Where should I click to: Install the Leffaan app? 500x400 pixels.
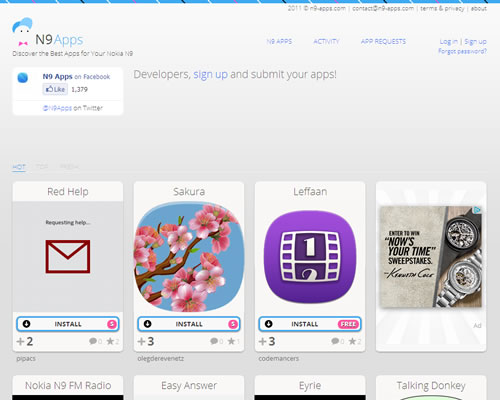pyautogui.click(x=310, y=324)
